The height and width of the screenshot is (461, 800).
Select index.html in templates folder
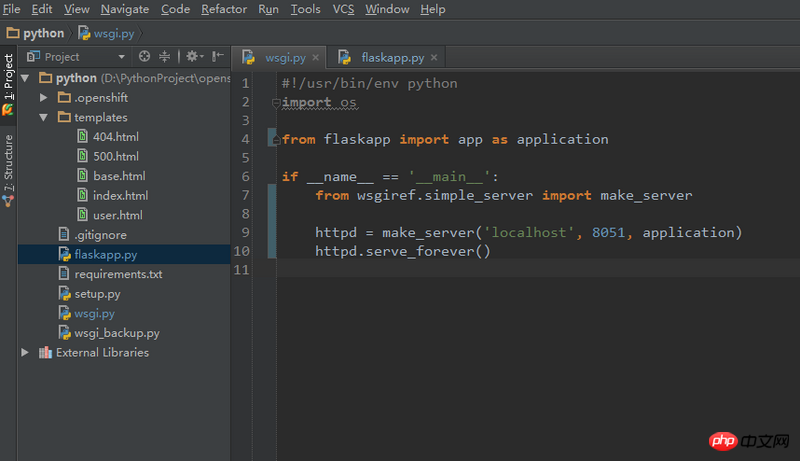[120, 196]
